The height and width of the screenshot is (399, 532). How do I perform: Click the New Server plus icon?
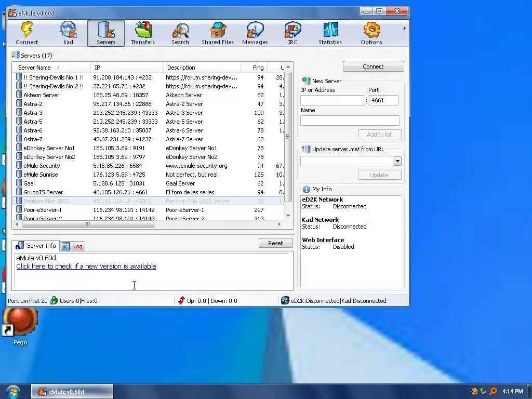tap(306, 81)
